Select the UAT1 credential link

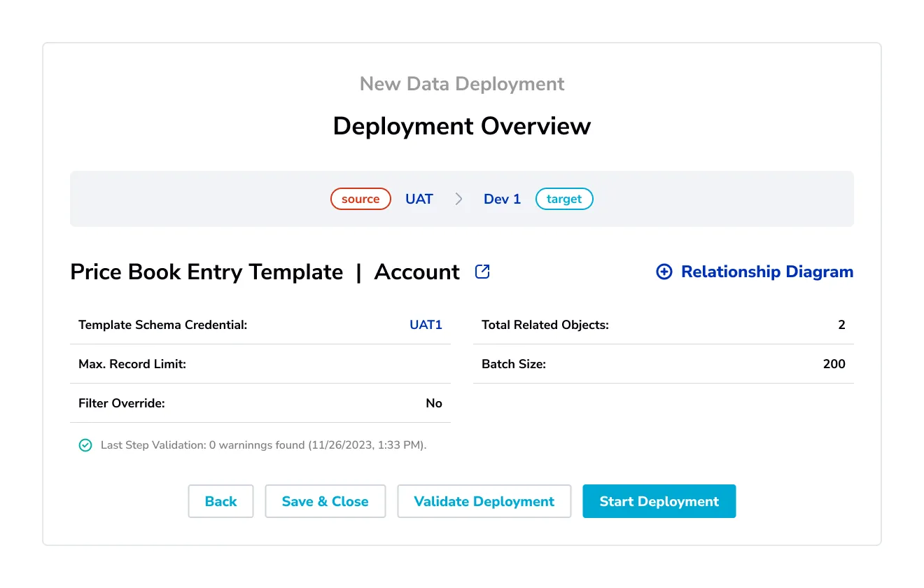(x=426, y=325)
